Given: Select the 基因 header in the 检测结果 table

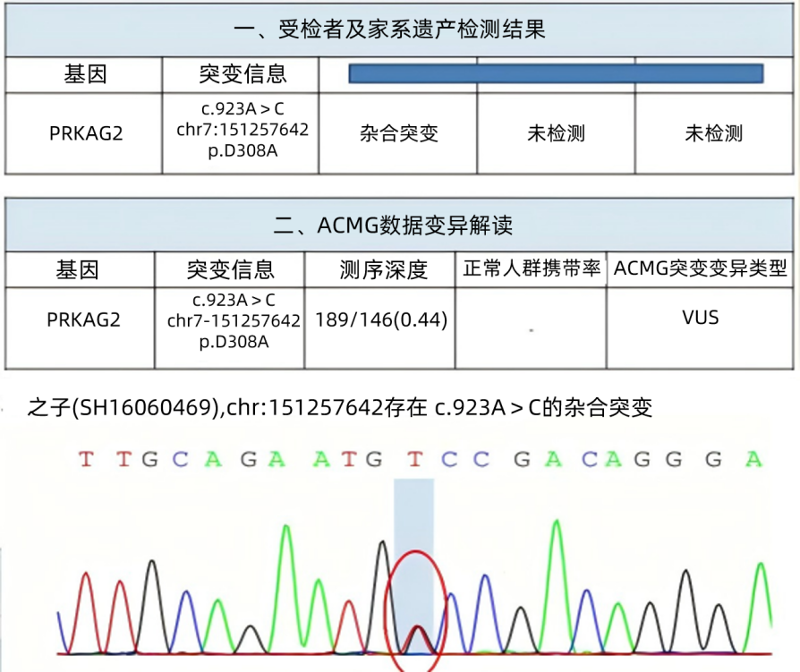Looking at the screenshot, I should (x=85, y=74).
